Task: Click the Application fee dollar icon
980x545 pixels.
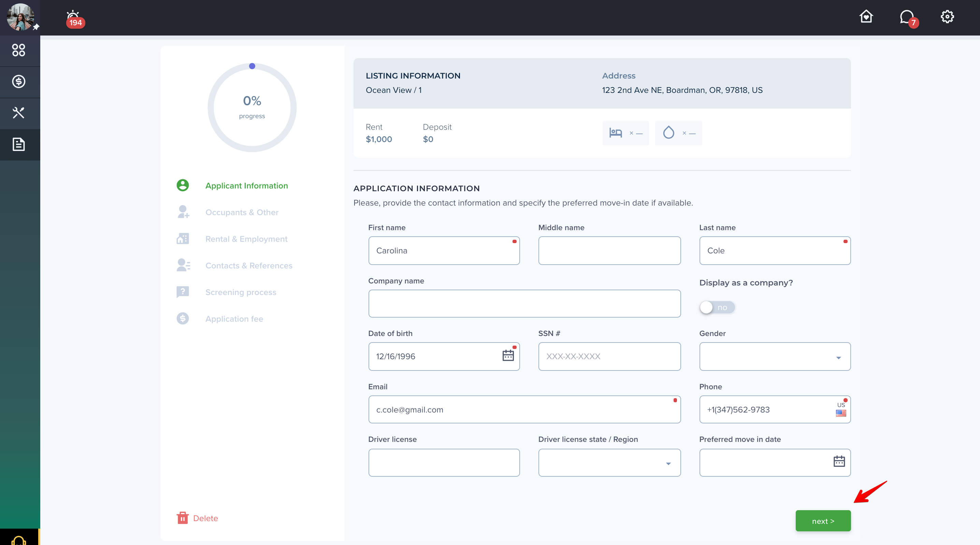Action: tap(183, 319)
